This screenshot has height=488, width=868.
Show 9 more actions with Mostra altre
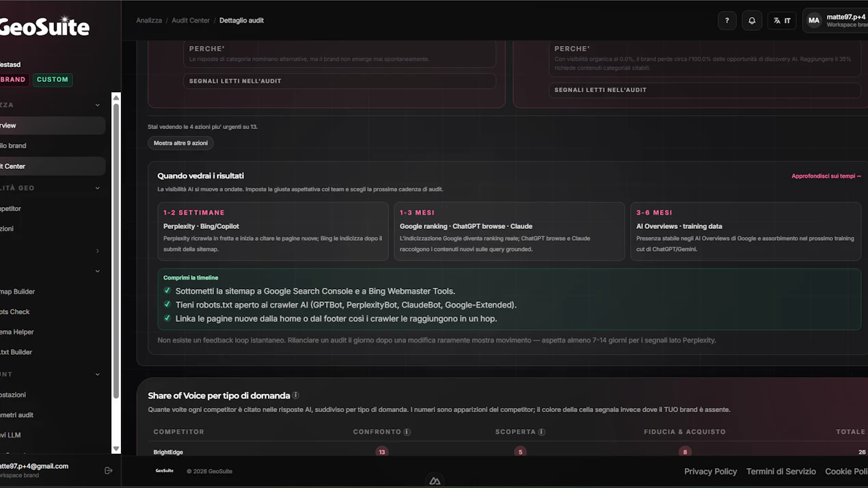coord(181,144)
